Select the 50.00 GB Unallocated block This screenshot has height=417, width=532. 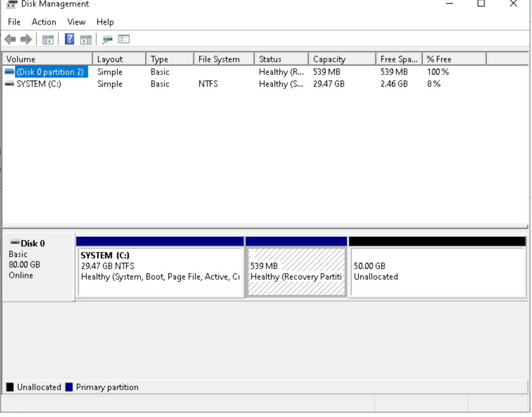[437, 272]
